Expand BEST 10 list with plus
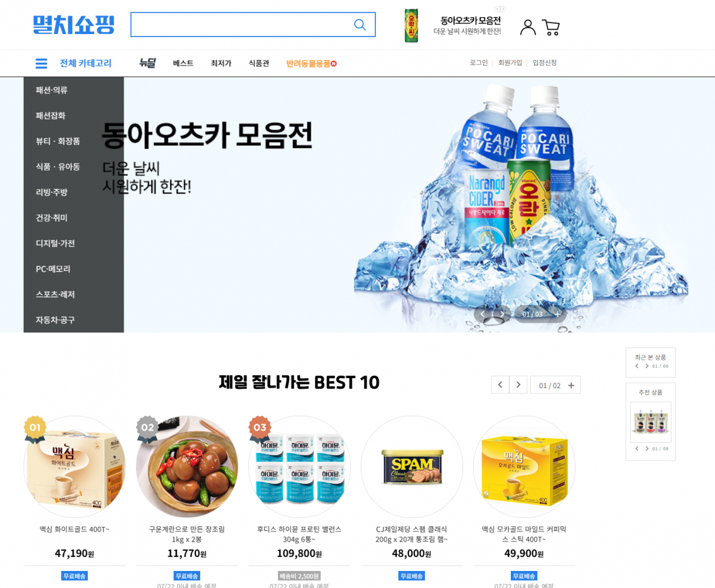The image size is (715, 588). click(571, 386)
